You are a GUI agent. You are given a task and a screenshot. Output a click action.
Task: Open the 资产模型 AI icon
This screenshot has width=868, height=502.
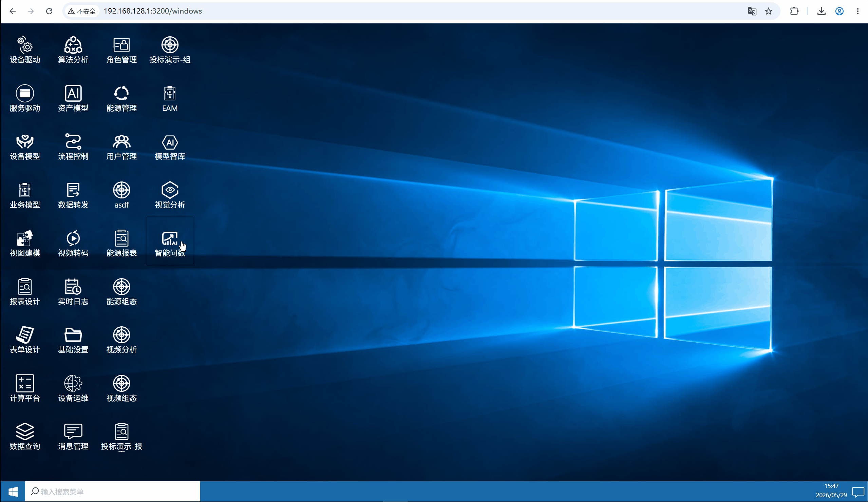pos(73,98)
